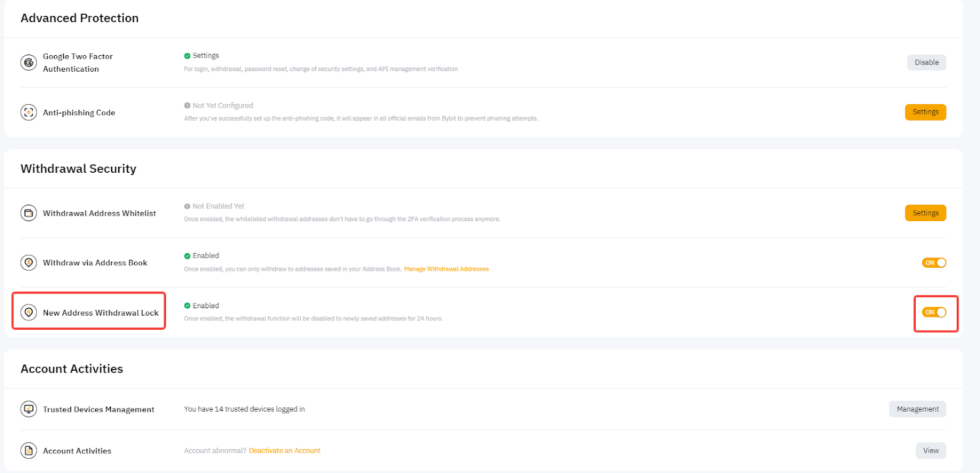Click the Not Enabled Yet status indicator
Viewport: 980px width, 473px height.
click(214, 206)
